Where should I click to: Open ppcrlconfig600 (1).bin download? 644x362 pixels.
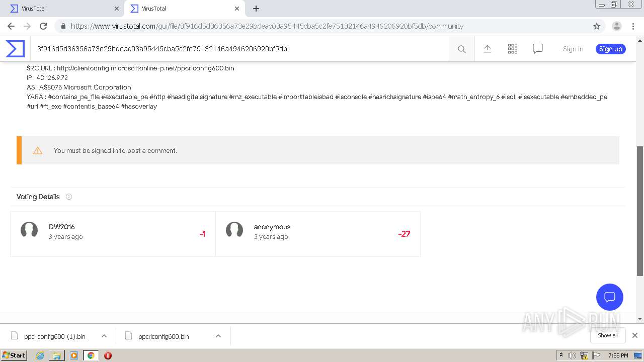point(55,336)
